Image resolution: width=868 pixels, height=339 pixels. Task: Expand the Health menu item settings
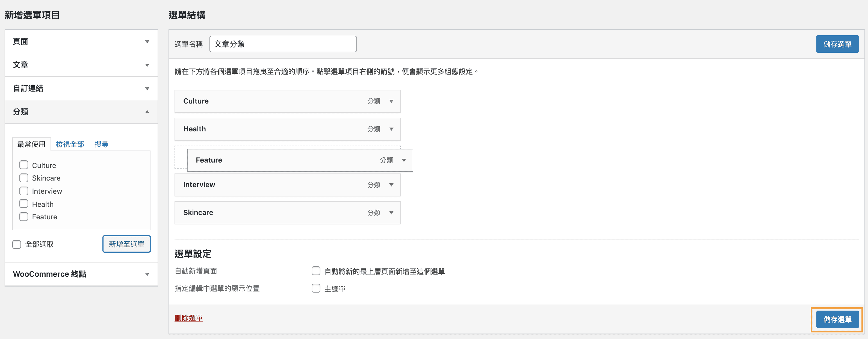[x=391, y=129]
